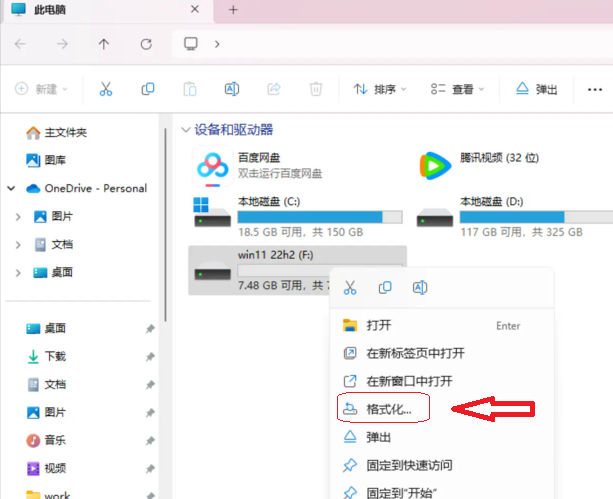Open pinned 视频 quick access folder
The image size is (613, 499).
pyautogui.click(x=46, y=468)
